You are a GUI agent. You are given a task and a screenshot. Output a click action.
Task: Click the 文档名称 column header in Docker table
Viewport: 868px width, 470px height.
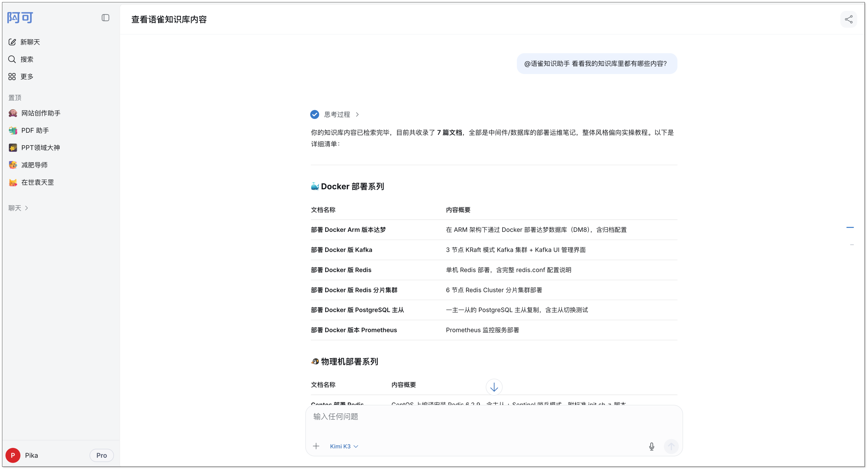(x=323, y=210)
